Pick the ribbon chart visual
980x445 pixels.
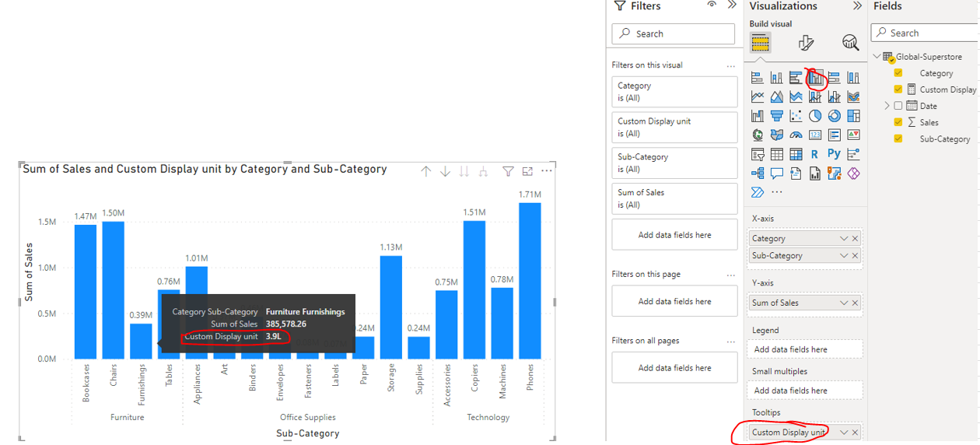pyautogui.click(x=853, y=96)
